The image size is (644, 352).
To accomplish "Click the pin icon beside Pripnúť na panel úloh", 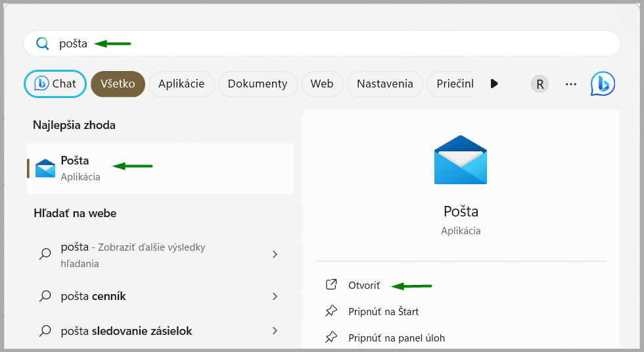I will [331, 338].
